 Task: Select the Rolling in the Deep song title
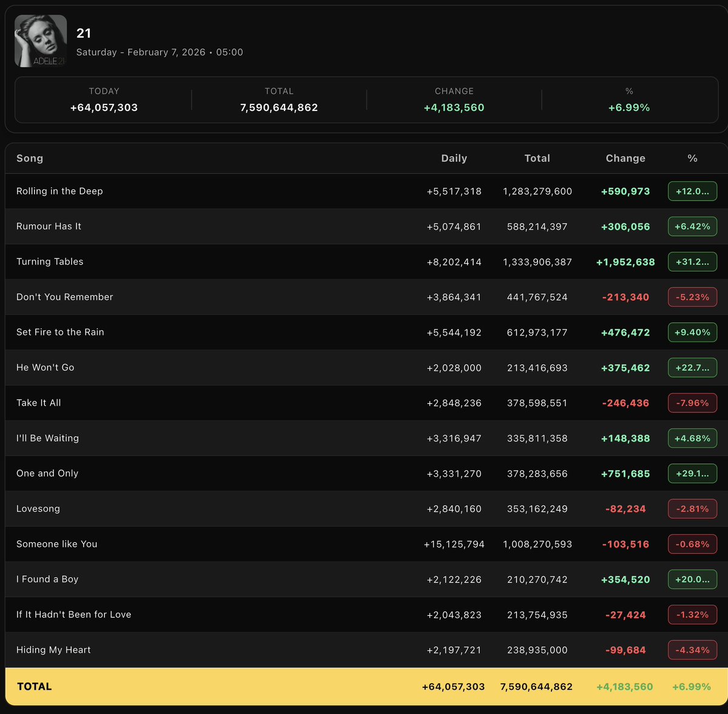[x=59, y=191]
